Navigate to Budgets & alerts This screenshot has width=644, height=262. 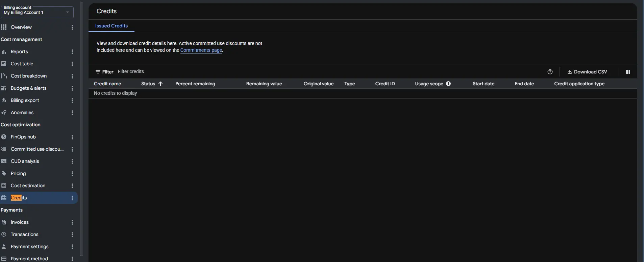pos(29,88)
